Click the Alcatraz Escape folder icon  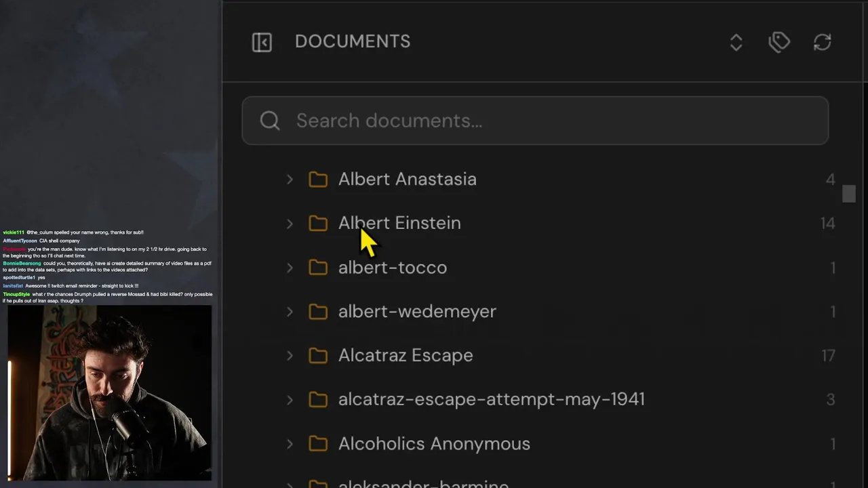coord(318,356)
